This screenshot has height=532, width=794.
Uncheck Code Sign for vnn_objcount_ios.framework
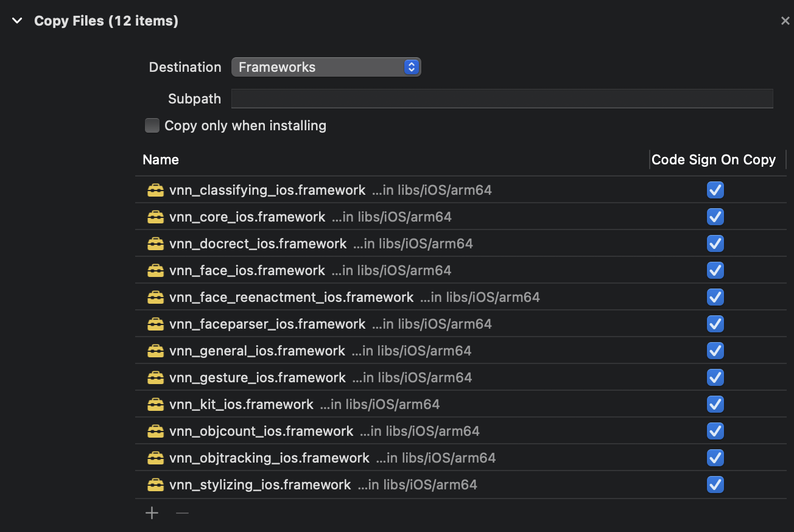tap(715, 432)
